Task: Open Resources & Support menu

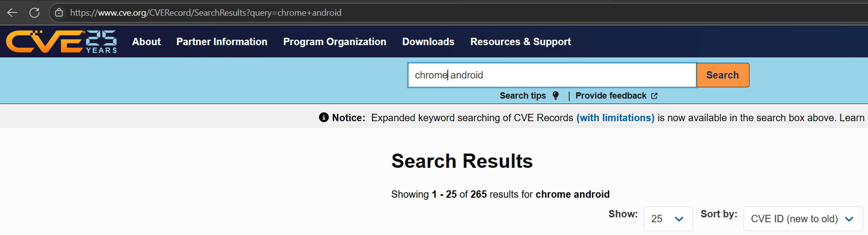Action: pos(521,42)
